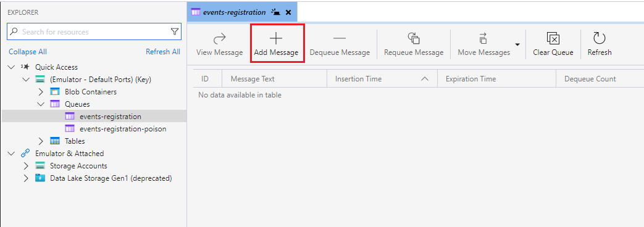Sort by the ID column header
This screenshot has width=644, height=227.
(x=207, y=79)
